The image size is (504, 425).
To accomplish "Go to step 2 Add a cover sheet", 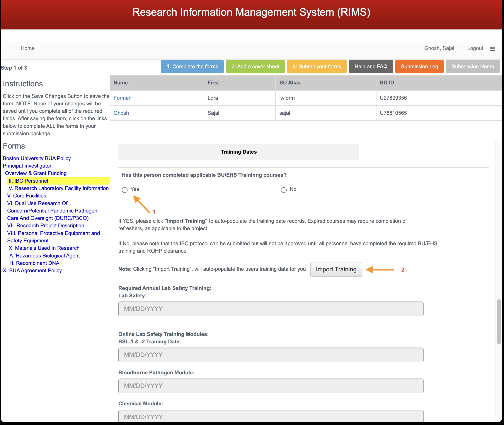I will 255,67.
